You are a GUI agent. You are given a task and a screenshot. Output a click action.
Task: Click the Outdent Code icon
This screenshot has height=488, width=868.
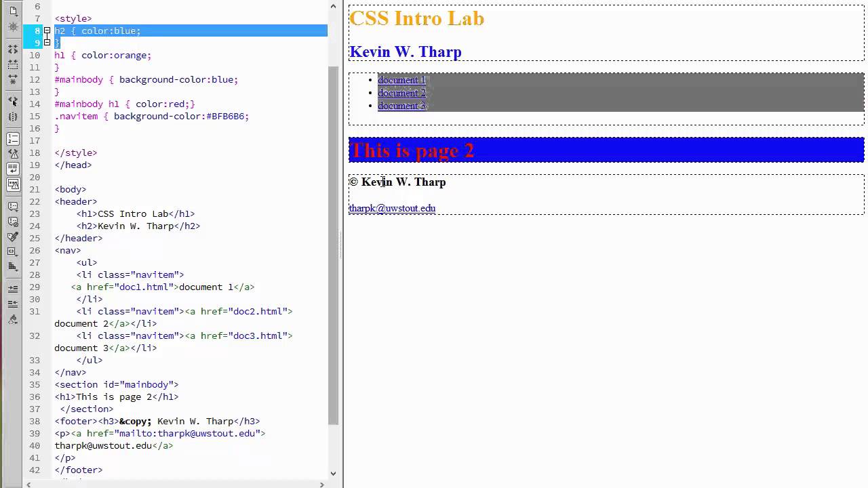[x=13, y=304]
